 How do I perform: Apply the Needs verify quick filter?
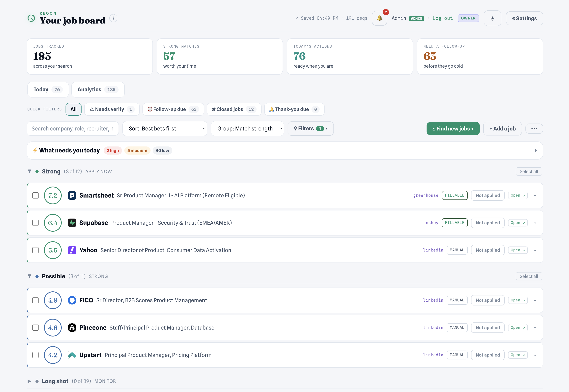112,109
